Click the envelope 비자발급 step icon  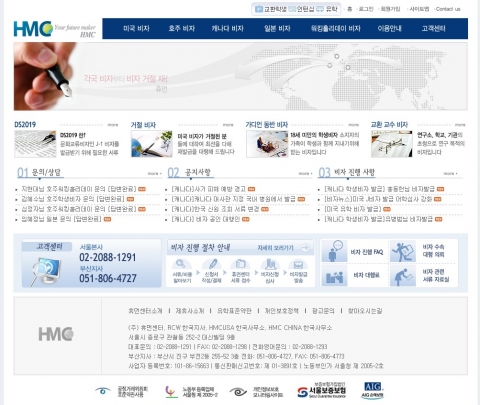[298, 265]
